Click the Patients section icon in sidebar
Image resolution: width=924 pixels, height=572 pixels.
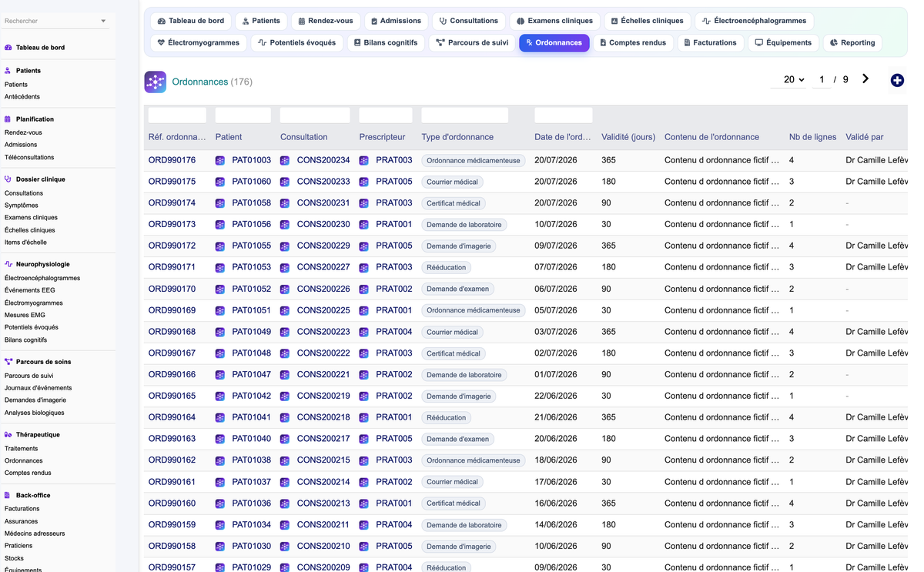[8, 71]
